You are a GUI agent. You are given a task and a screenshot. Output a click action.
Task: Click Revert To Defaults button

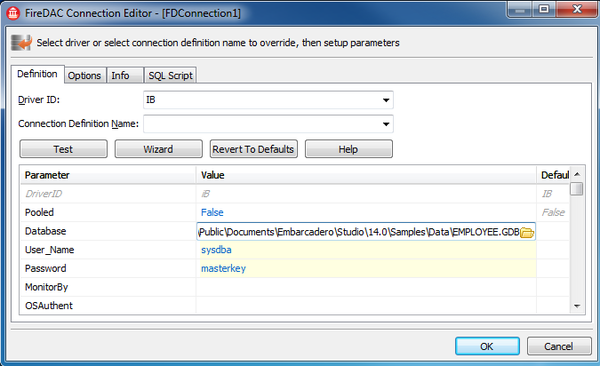(253, 149)
